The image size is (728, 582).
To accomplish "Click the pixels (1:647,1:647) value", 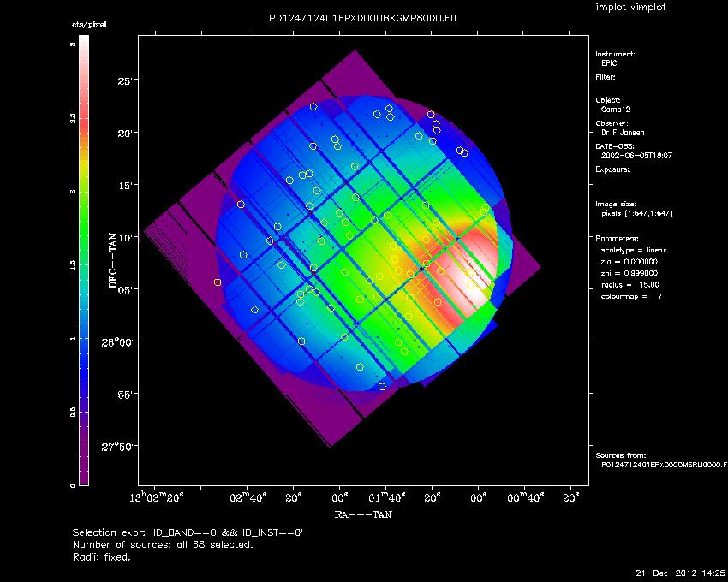I will pos(637,213).
